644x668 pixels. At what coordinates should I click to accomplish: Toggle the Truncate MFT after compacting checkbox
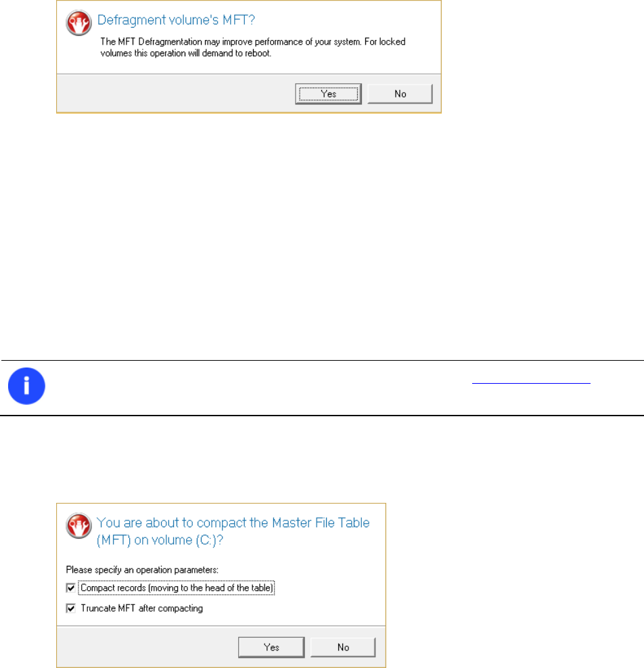[71, 608]
